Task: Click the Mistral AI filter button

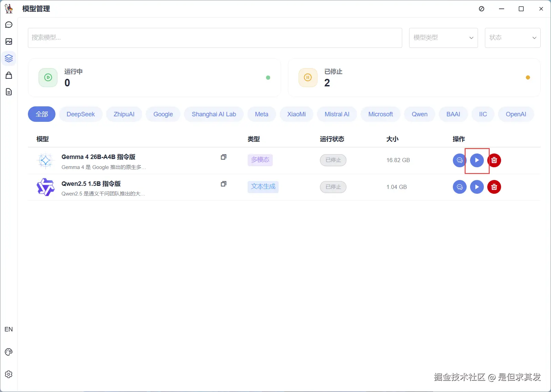Action: [337, 114]
